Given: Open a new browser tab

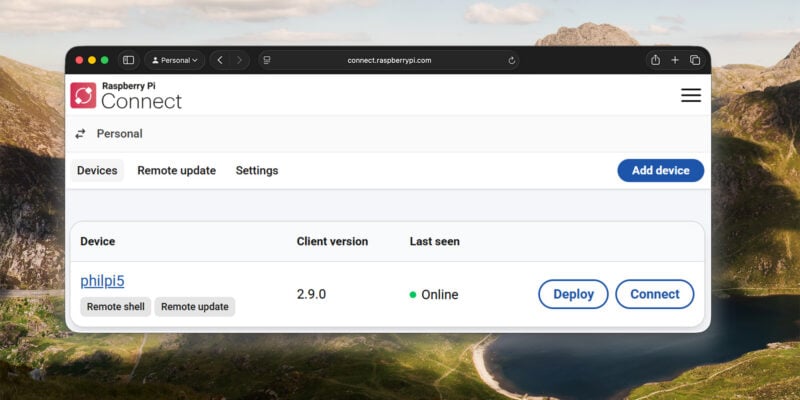Looking at the screenshot, I should [x=675, y=60].
